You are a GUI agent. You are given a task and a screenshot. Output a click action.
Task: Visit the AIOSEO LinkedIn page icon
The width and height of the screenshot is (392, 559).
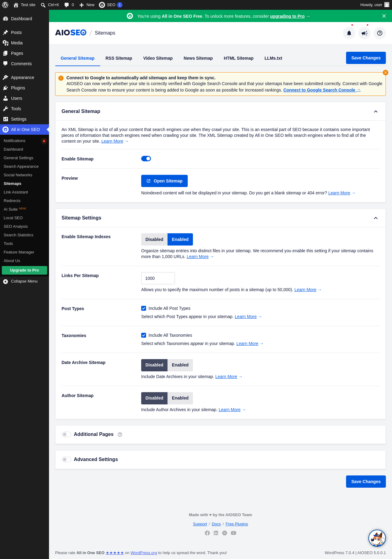216,533
